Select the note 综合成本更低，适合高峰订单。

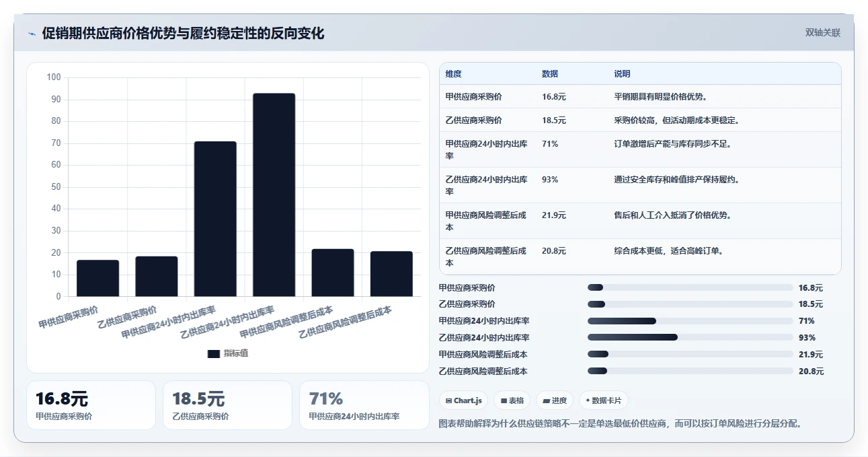click(x=668, y=251)
